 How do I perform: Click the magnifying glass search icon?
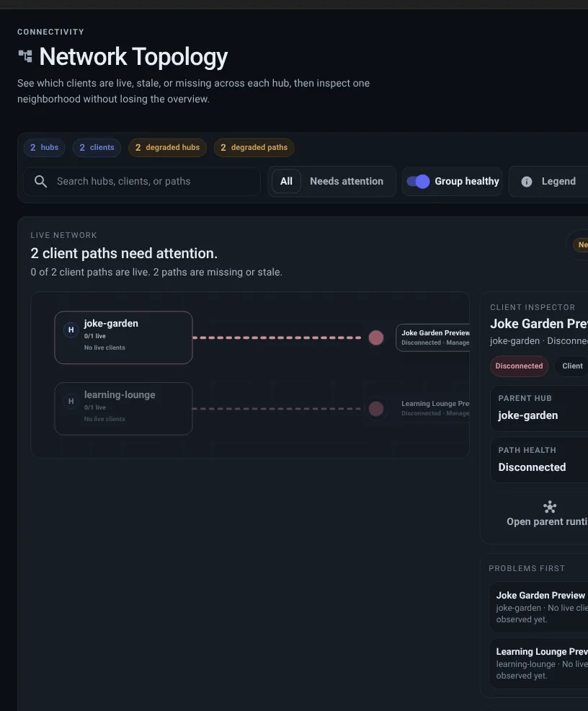click(41, 181)
